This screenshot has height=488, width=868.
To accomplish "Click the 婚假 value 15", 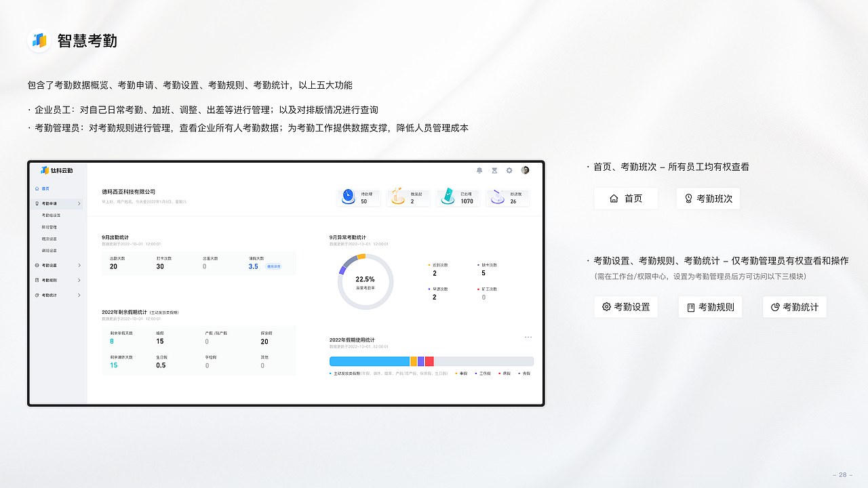I will coord(160,342).
